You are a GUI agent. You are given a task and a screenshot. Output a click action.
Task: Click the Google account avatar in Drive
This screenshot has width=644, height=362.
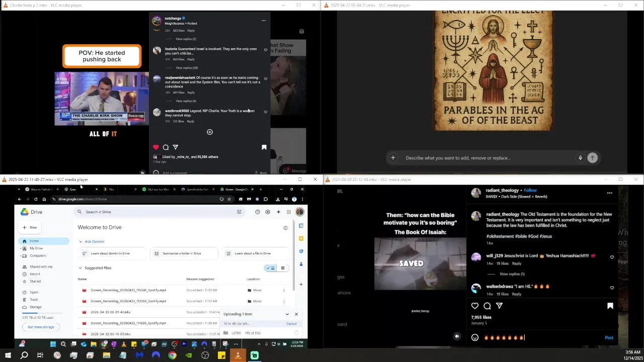pos(300,212)
